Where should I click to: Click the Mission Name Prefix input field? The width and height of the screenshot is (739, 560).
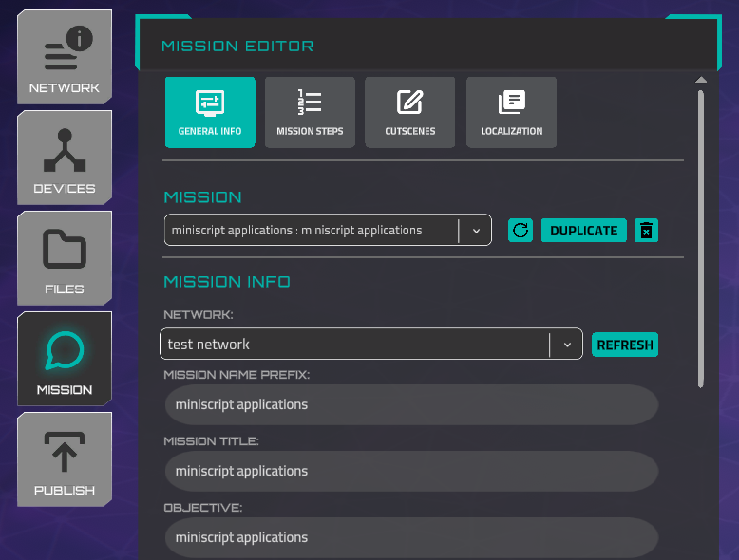410,404
